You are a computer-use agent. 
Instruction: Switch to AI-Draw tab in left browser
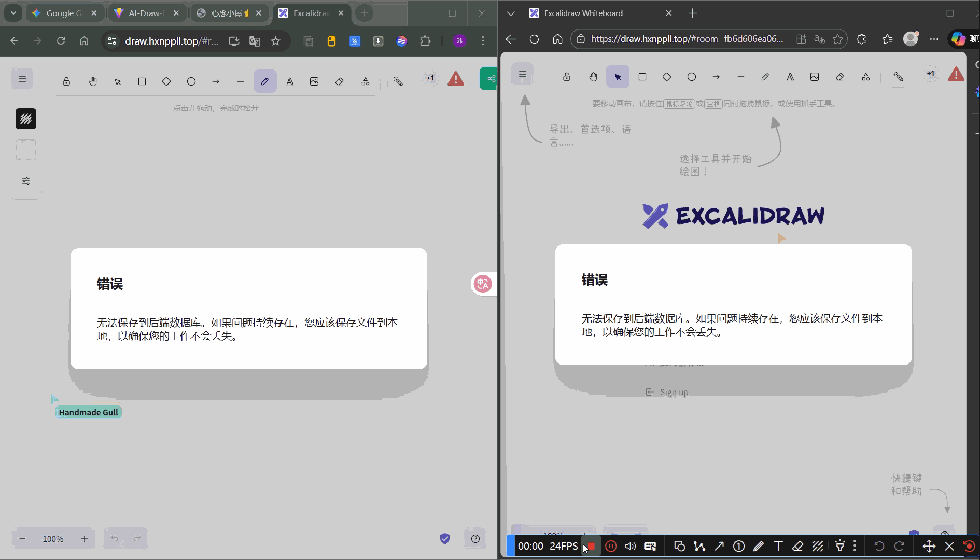click(148, 13)
